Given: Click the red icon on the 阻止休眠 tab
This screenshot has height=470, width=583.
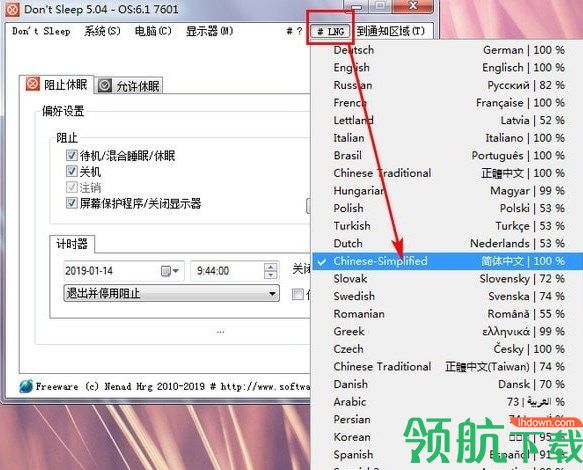Looking at the screenshot, I should point(32,84).
